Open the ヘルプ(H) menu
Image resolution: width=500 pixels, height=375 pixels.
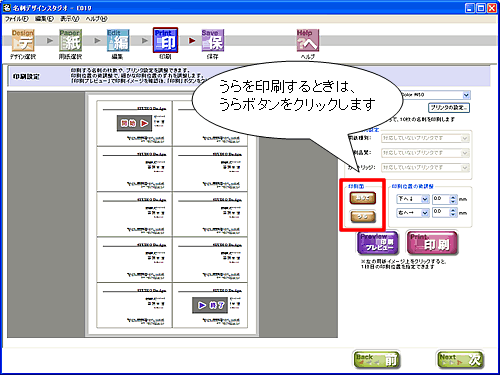[x=96, y=19]
